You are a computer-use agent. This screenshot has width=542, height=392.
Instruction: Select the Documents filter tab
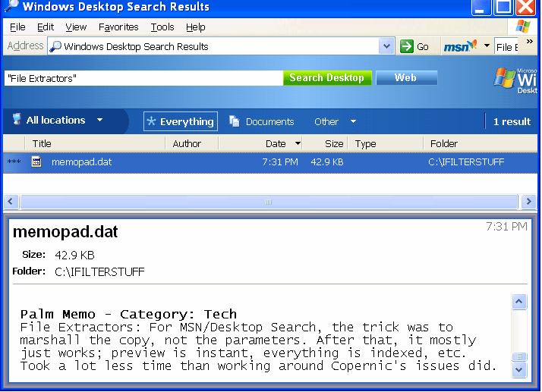(x=261, y=121)
